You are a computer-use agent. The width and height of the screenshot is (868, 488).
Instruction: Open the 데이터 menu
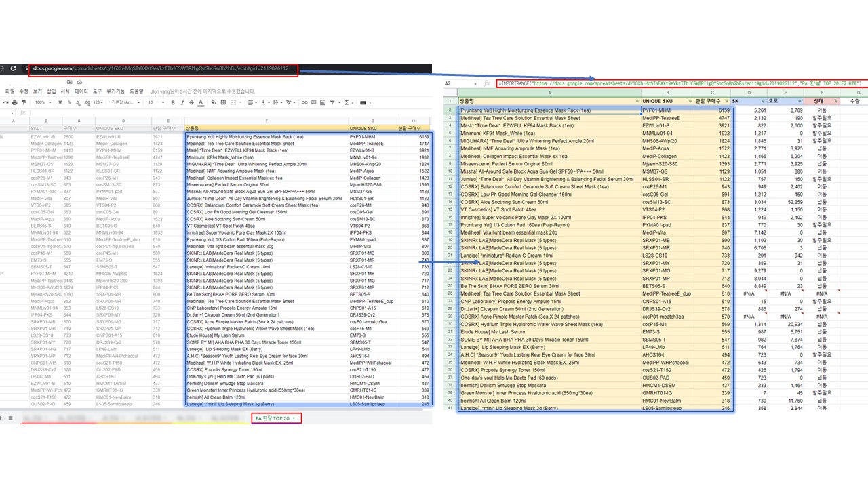click(x=81, y=91)
